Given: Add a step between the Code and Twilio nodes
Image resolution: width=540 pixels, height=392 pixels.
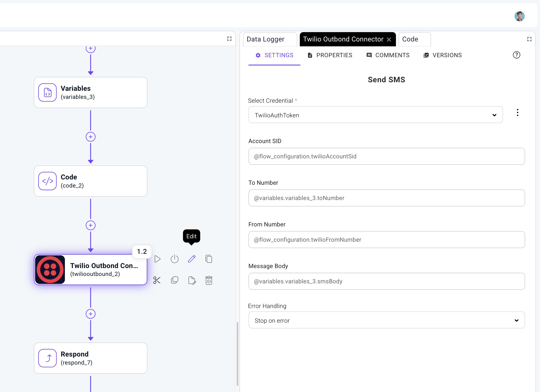Looking at the screenshot, I should coord(90,225).
